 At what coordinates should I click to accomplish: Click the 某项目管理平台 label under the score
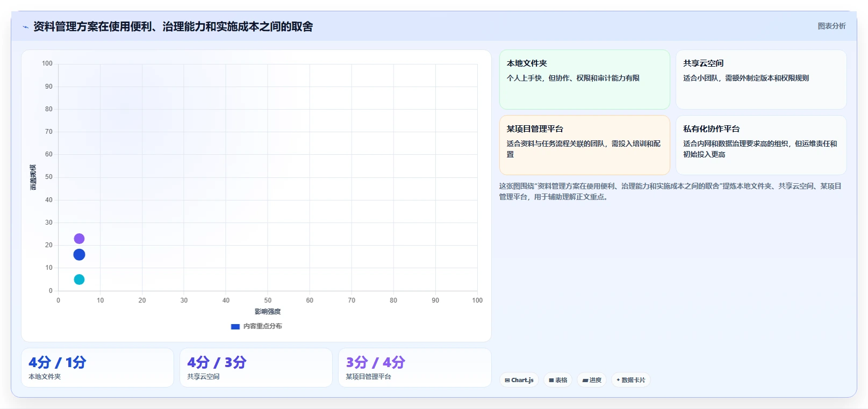pyautogui.click(x=368, y=377)
